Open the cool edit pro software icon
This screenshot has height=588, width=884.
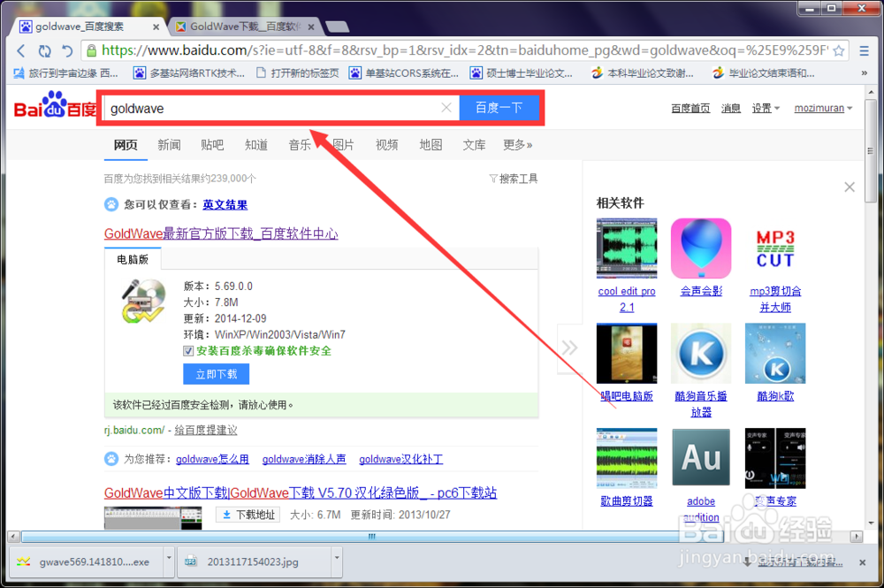coord(627,248)
